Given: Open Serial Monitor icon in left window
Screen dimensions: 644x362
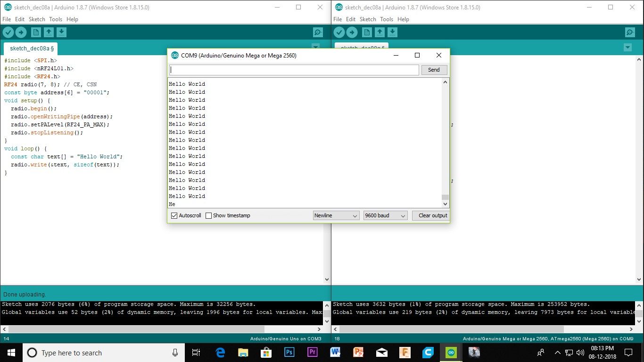Looking at the screenshot, I should click(x=318, y=33).
